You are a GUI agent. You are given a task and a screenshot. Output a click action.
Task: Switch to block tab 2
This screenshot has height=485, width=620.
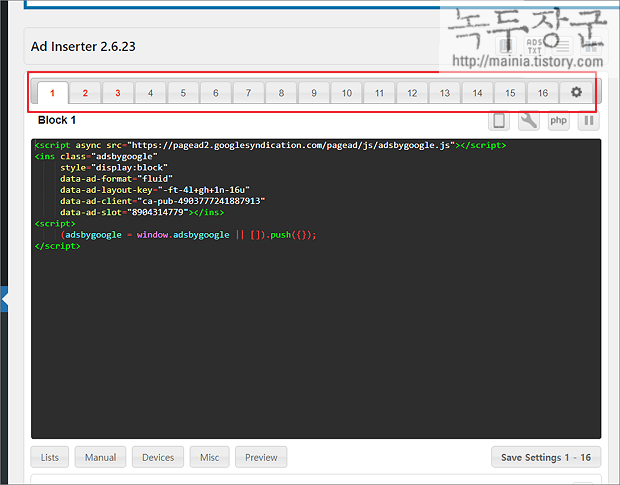coord(85,93)
